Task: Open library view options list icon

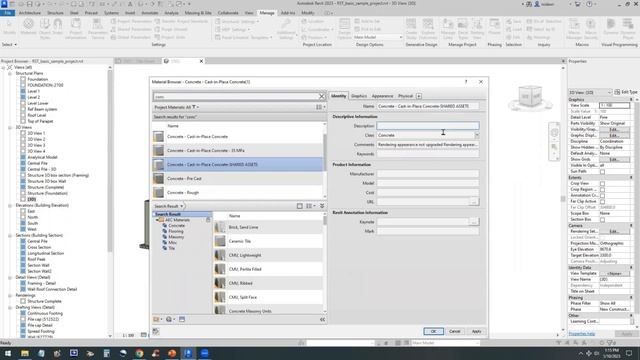Action: [310, 206]
